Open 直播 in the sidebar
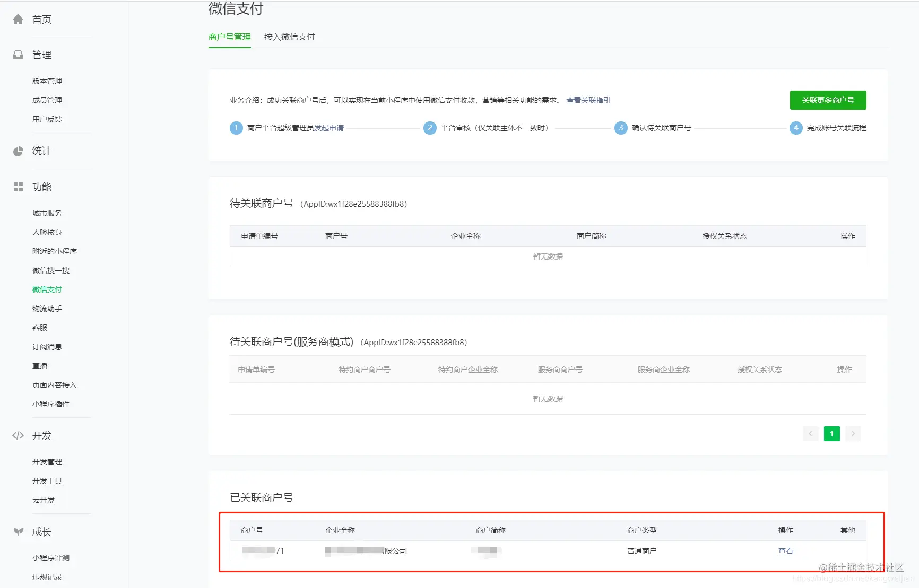The image size is (919, 588). (40, 366)
